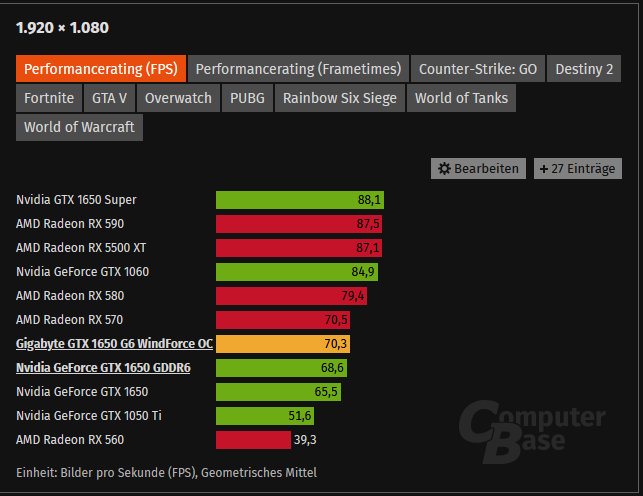This screenshot has height=496, width=643.
Task: Click the 1.920 × 1.080 heading
Action: [x=62, y=28]
